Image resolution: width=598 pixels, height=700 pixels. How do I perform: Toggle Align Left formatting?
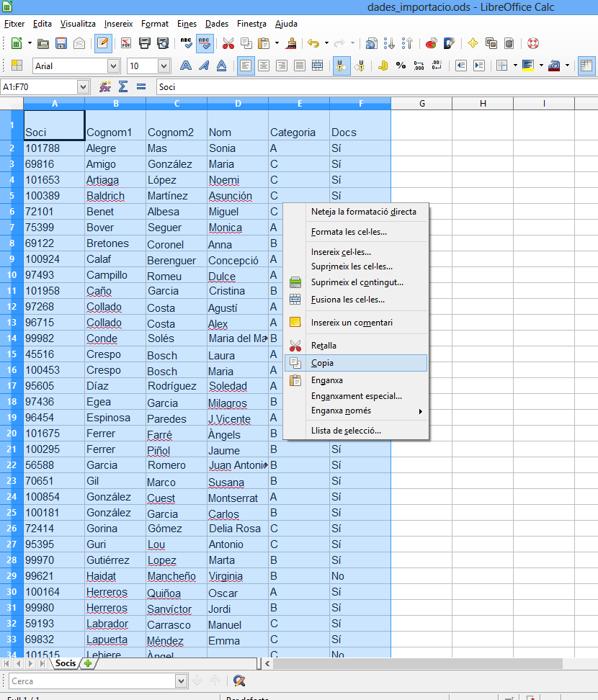[246, 66]
